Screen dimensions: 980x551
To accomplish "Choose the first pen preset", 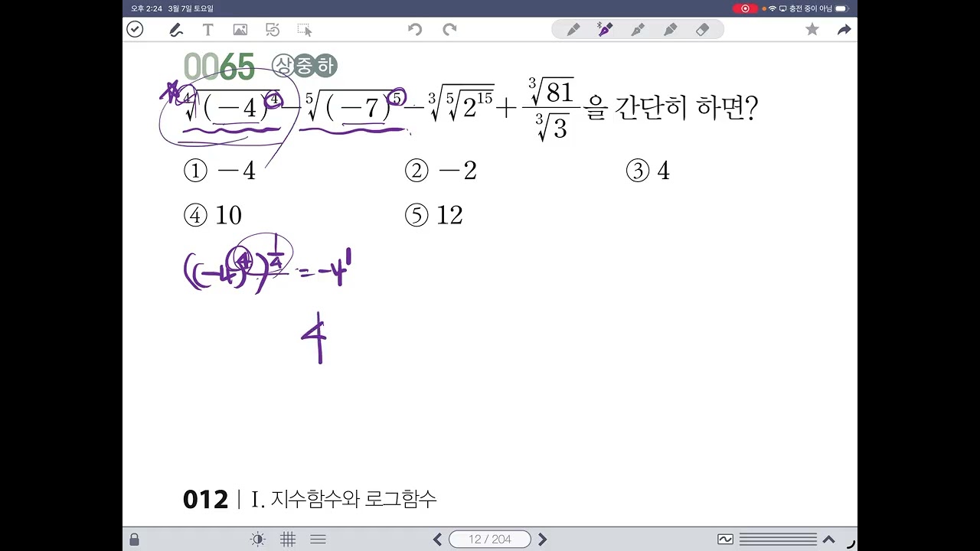I will 573,30.
